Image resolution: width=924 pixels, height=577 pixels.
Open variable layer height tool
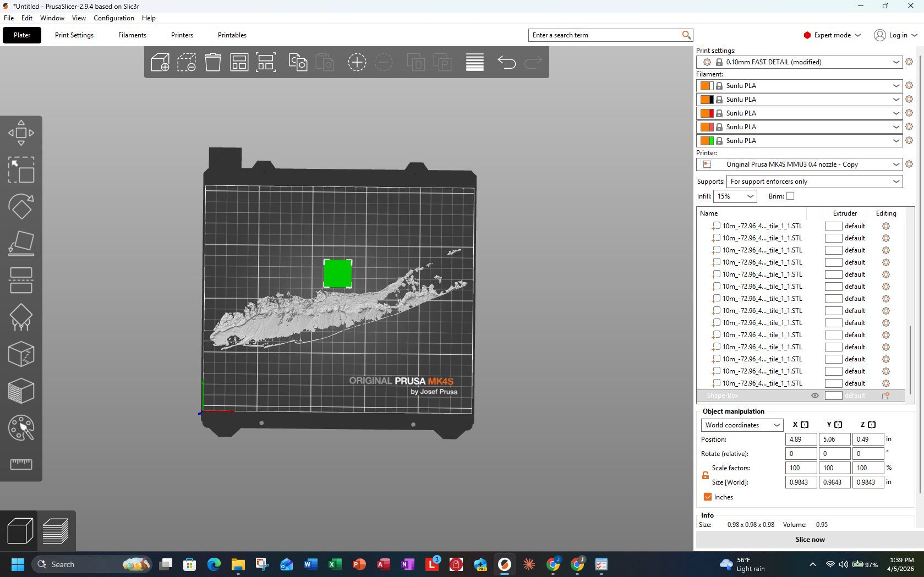click(475, 62)
